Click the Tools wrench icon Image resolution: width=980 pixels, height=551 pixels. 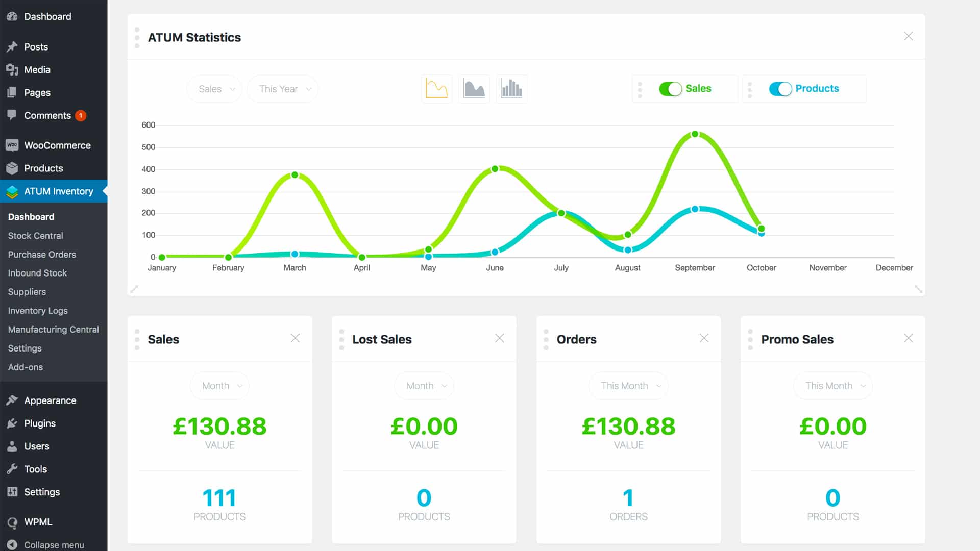coord(12,469)
